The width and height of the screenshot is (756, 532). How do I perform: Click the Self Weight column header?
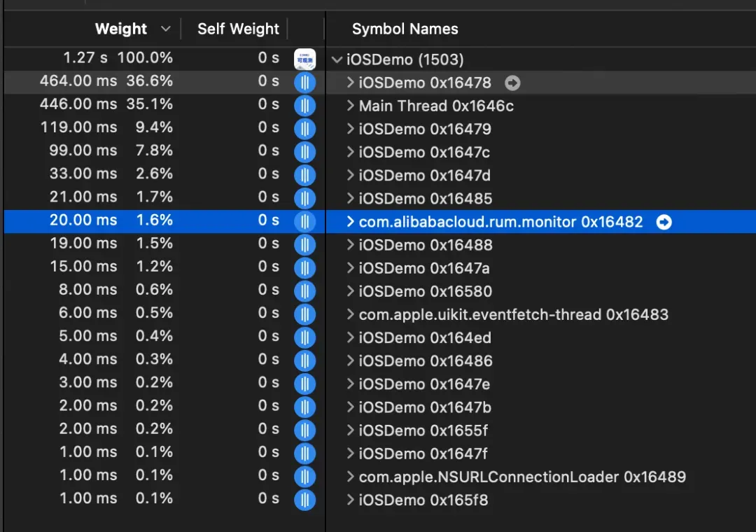click(x=238, y=29)
